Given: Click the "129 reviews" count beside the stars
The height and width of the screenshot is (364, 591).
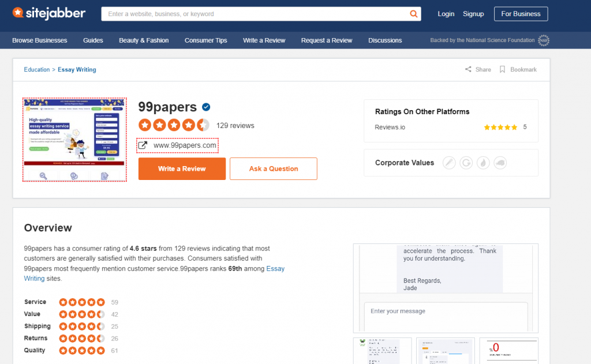Looking at the screenshot, I should coord(235,126).
